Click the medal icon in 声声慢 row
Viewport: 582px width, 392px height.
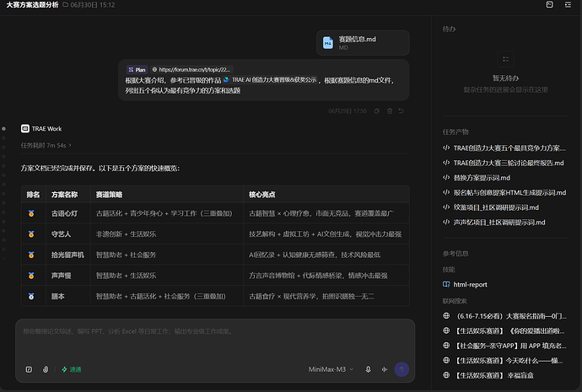pyautogui.click(x=31, y=276)
